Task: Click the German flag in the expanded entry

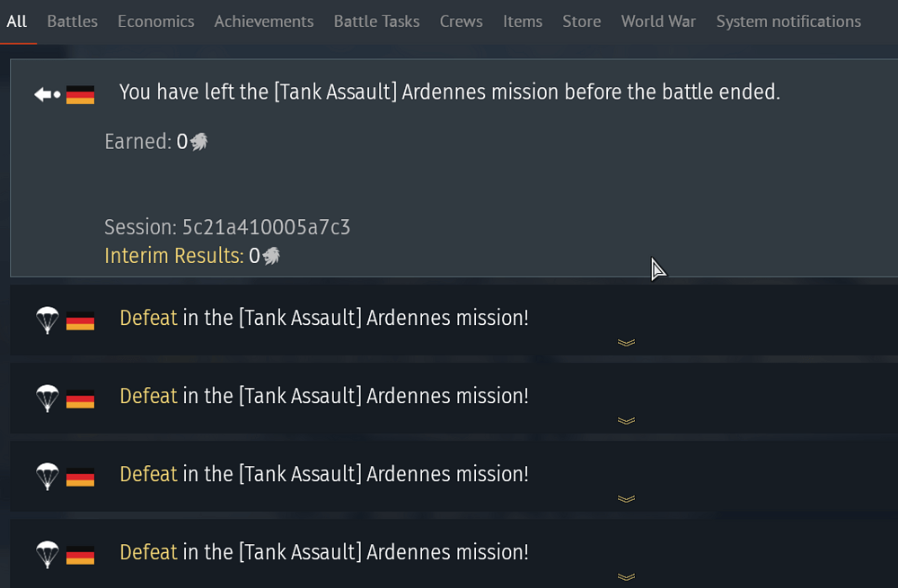Action: pos(81,94)
